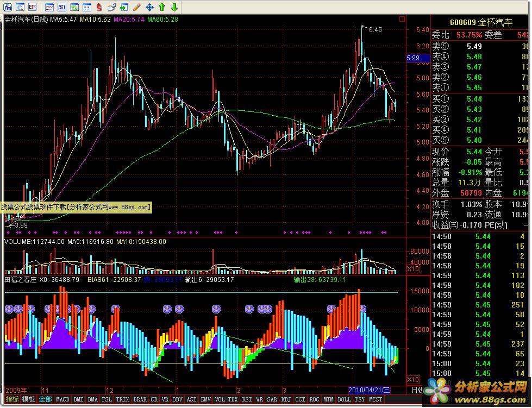Viewport: 532px width, 408px height.
Task: Click the blue four-way move arrows icon
Action: click(x=149, y=7)
